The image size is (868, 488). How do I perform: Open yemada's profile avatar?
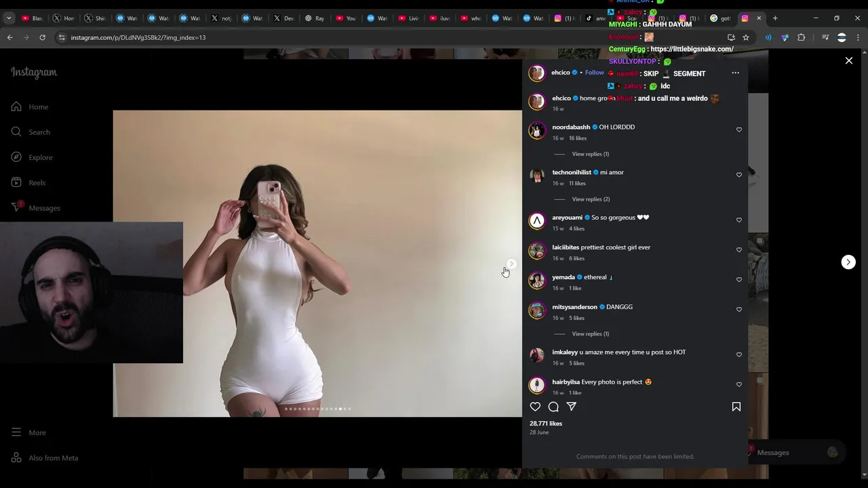(537, 281)
